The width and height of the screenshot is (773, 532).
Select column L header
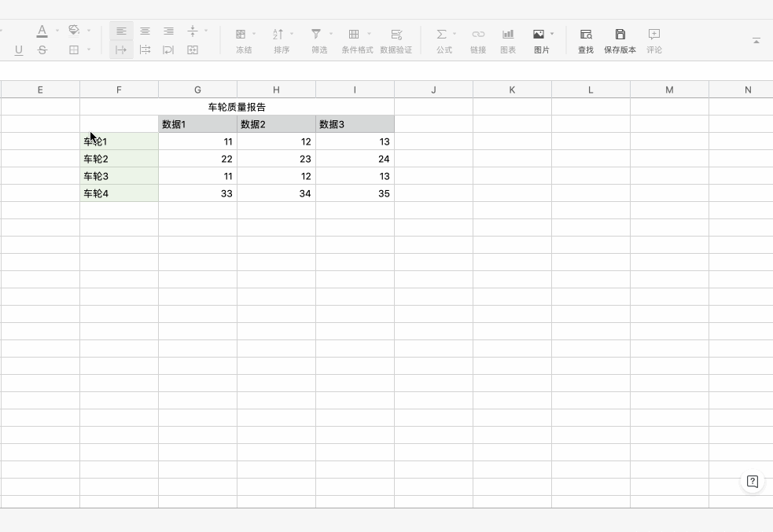pos(591,90)
